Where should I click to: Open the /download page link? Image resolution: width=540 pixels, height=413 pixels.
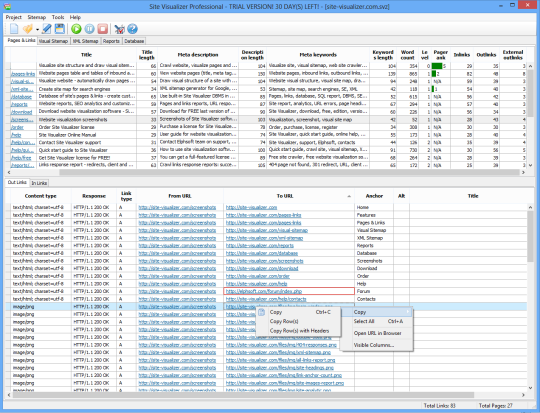click(21, 112)
